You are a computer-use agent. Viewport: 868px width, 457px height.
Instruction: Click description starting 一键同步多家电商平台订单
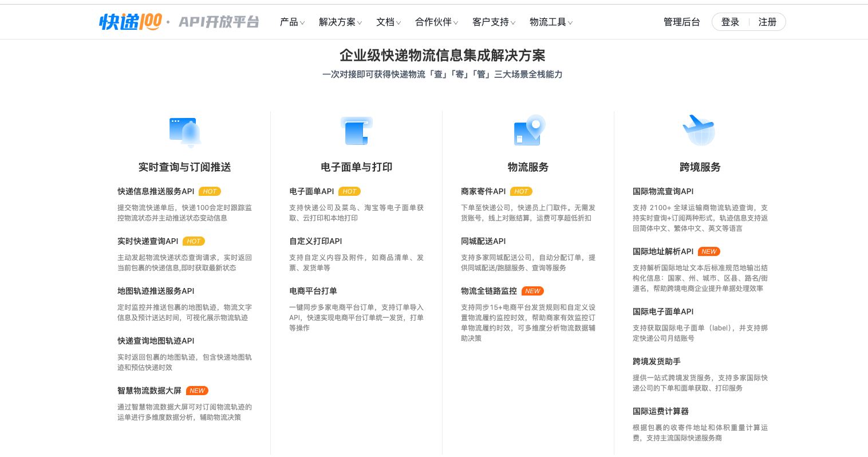pyautogui.click(x=356, y=318)
